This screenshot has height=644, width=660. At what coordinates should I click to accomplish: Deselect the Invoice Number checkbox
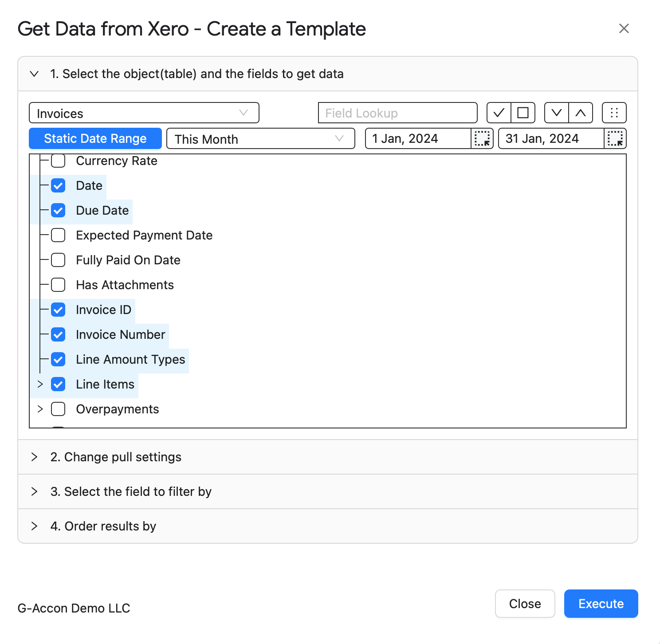click(x=58, y=334)
